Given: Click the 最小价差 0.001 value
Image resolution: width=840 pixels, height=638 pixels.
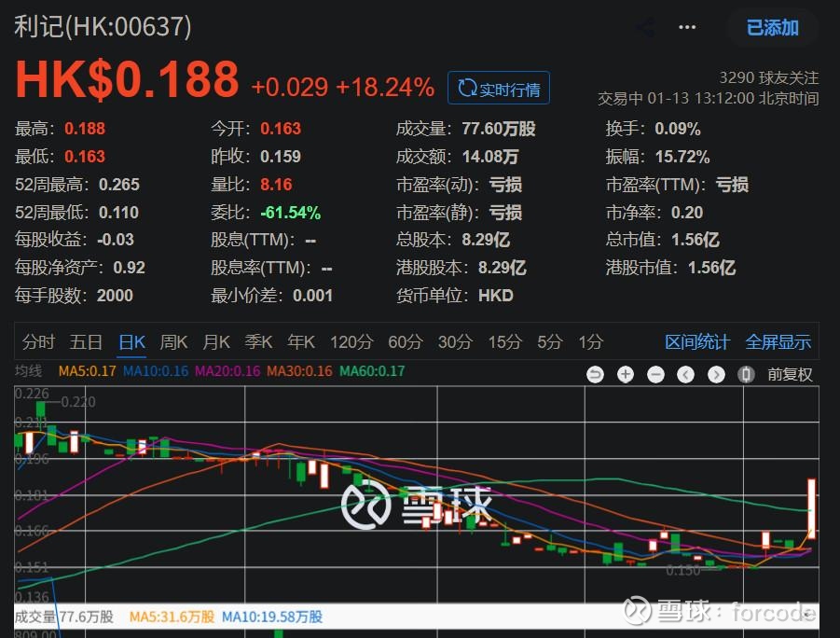Looking at the screenshot, I should tap(313, 295).
